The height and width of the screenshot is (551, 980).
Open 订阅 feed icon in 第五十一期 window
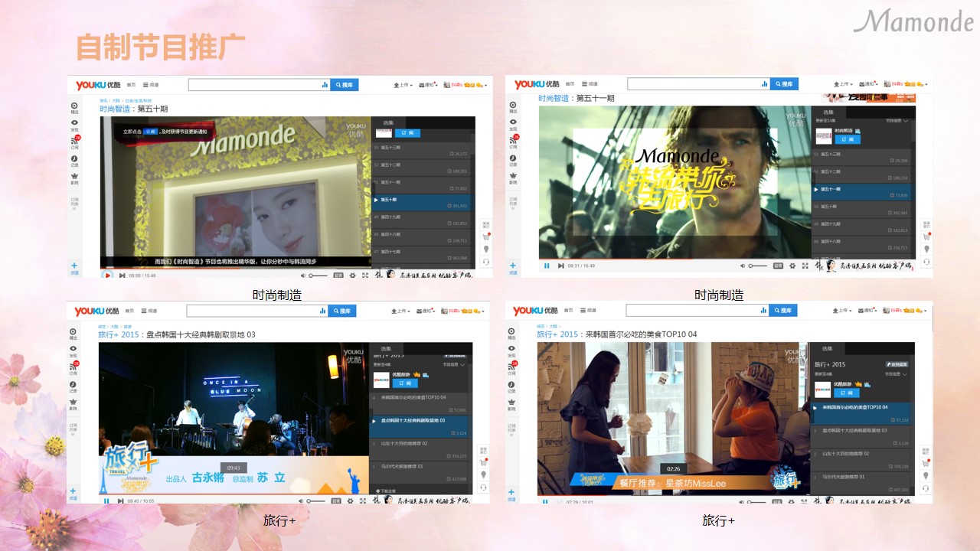514,141
